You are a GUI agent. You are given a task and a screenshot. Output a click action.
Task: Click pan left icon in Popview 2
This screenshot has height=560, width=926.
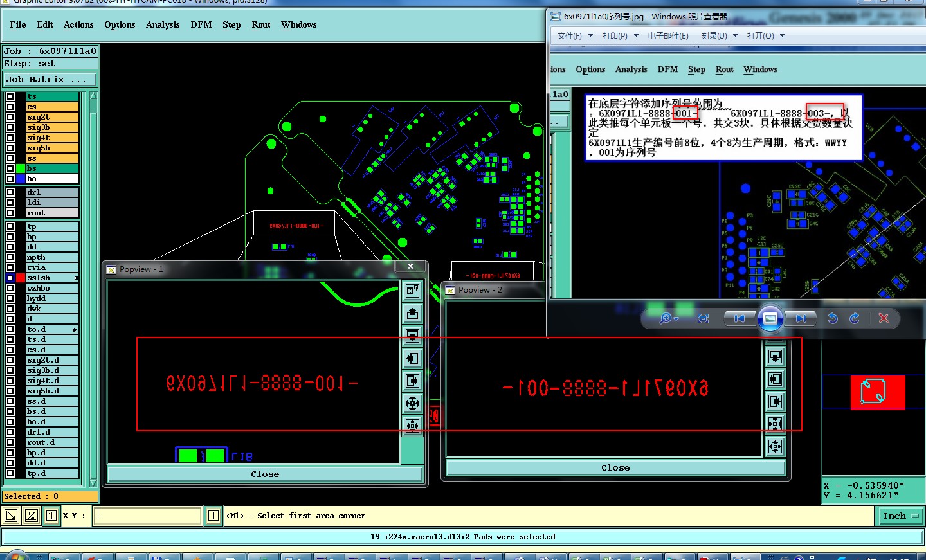[x=775, y=379]
